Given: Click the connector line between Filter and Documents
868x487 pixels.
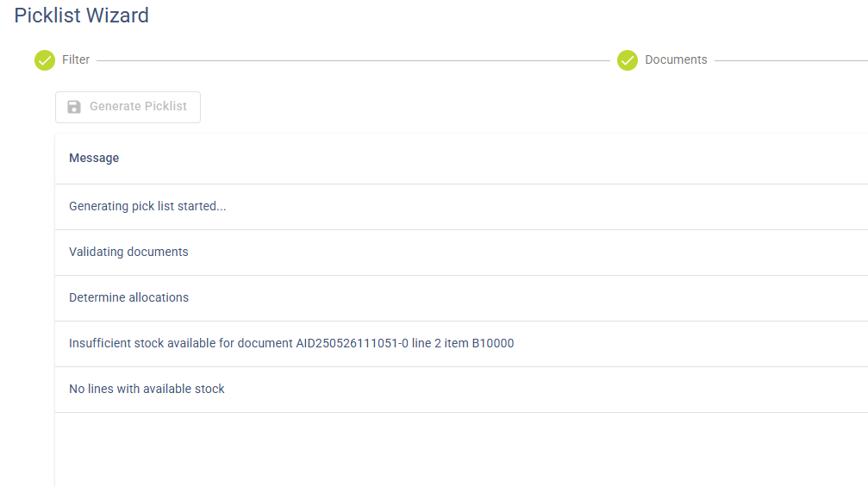Looking at the screenshot, I should (353, 60).
